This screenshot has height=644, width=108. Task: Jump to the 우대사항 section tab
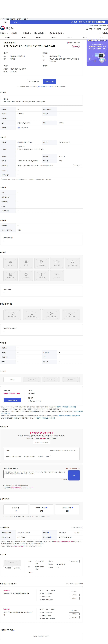[39, 37]
